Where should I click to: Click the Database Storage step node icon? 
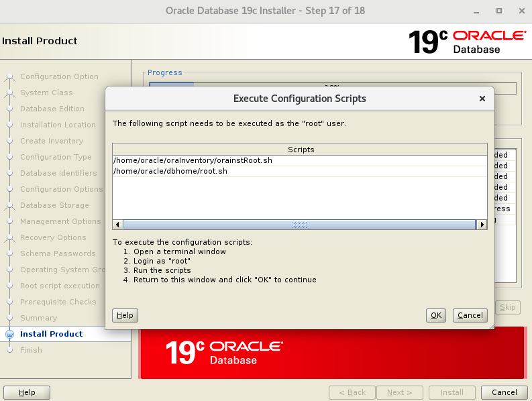point(10,206)
